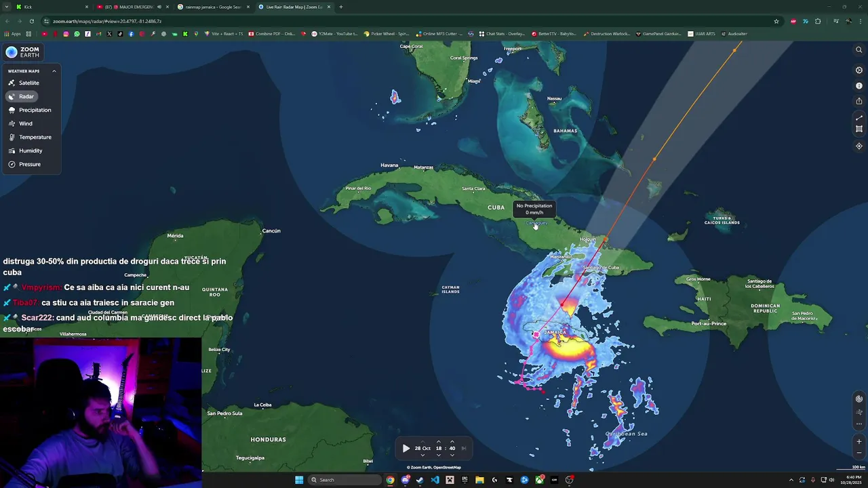Open the map search magnifier
The height and width of the screenshot is (488, 868).
click(x=859, y=49)
